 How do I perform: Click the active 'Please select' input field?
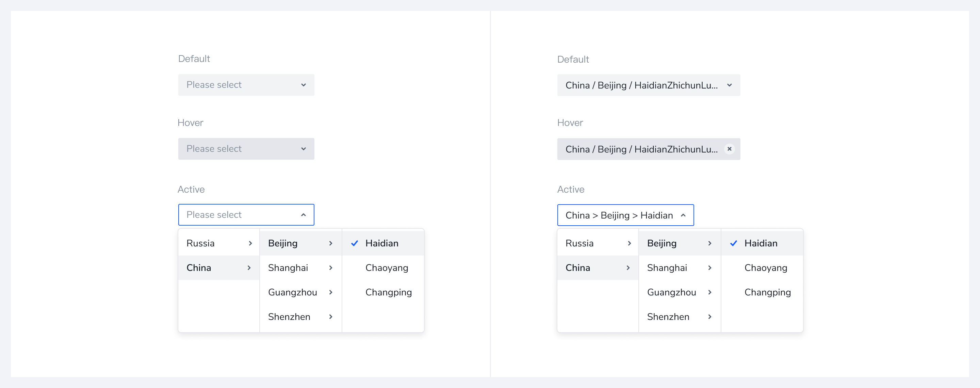coord(246,215)
